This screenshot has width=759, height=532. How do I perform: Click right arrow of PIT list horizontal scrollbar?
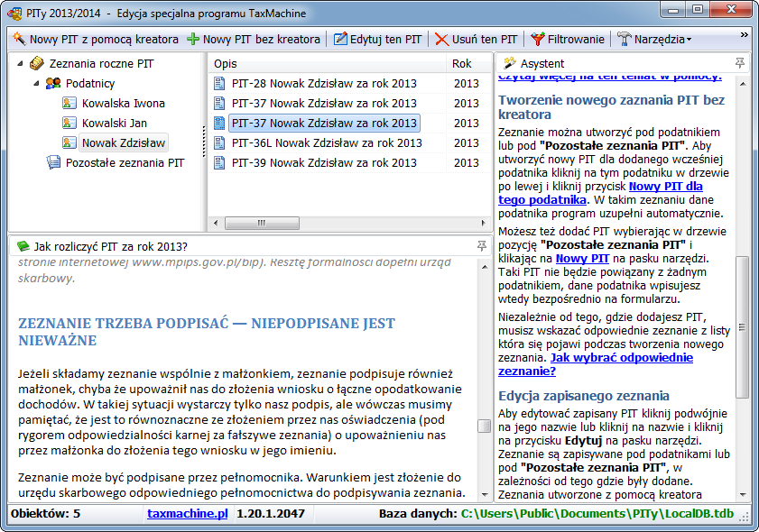coord(483,223)
